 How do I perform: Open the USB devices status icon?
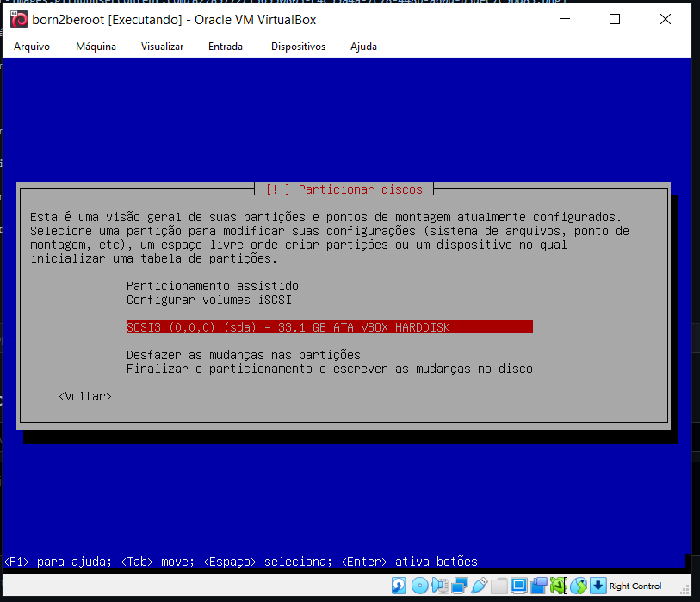click(x=479, y=586)
